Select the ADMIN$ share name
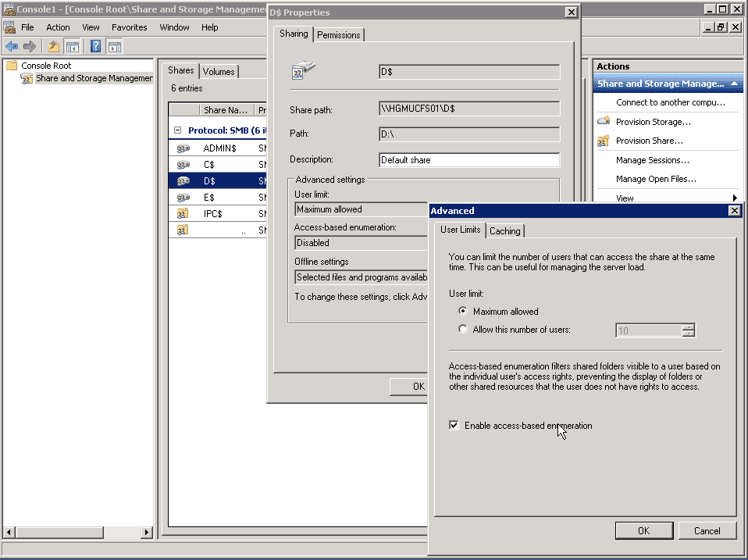The width and height of the screenshot is (748, 560). (x=219, y=148)
